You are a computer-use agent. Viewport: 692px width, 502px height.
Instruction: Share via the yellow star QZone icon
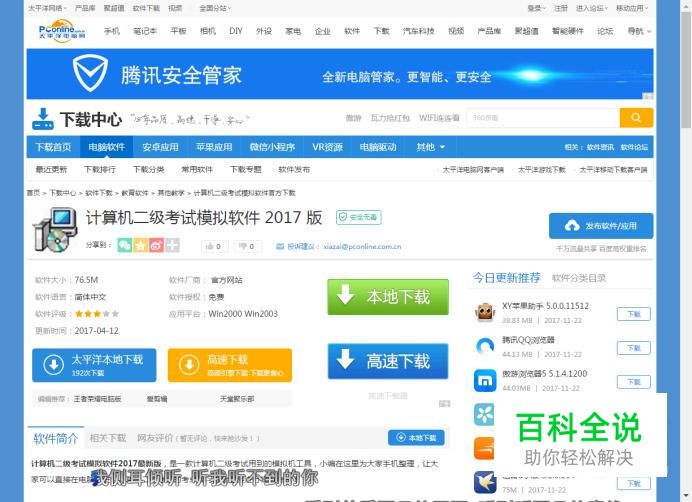[x=140, y=245]
